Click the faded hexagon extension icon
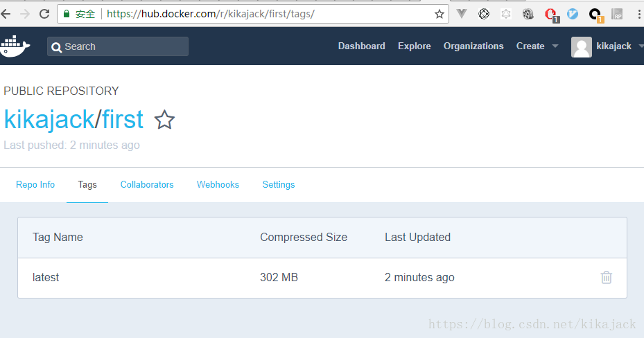This screenshot has width=644, height=338. point(506,14)
